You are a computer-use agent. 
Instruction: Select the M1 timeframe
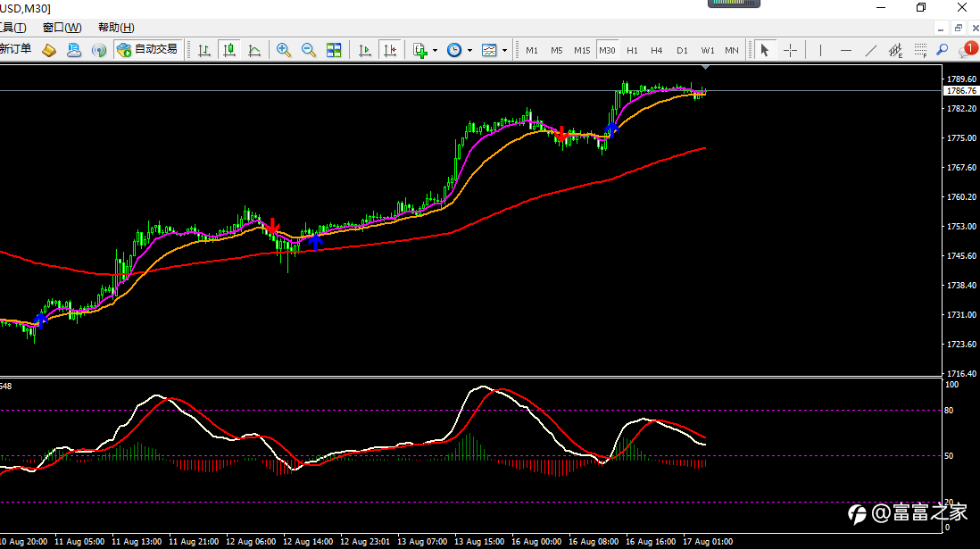532,50
